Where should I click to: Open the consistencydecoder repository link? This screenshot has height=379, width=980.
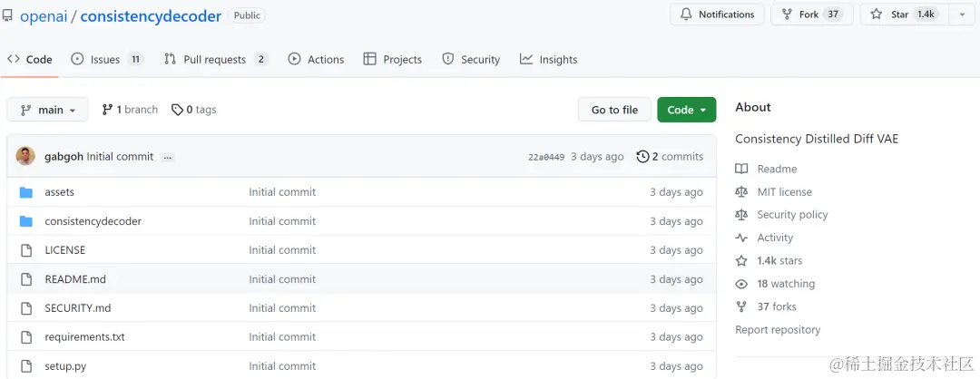point(151,16)
